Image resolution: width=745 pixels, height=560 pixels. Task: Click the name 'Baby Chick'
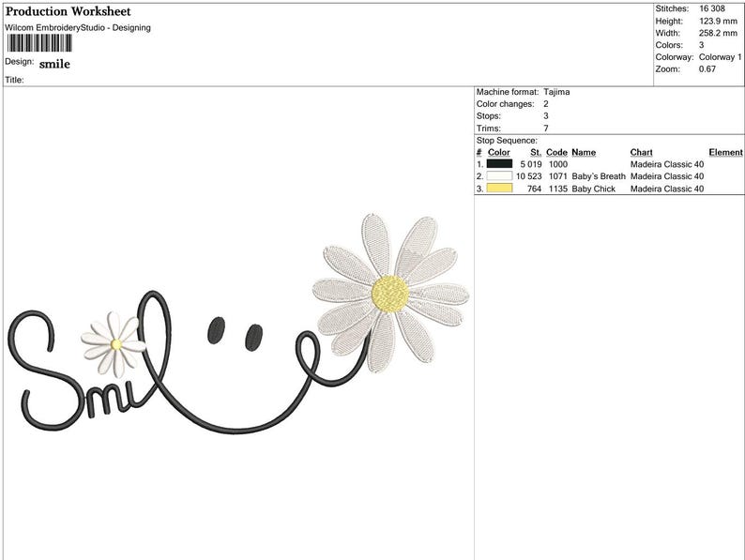pos(593,189)
